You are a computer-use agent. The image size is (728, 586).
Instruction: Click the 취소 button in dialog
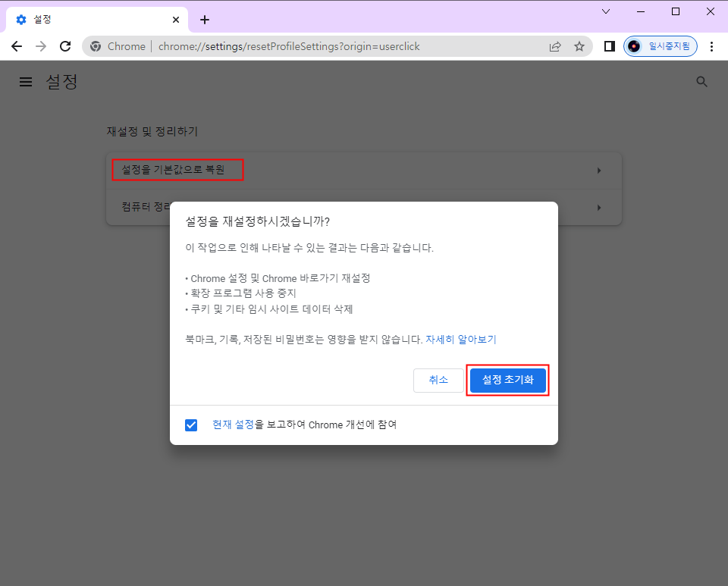click(438, 380)
